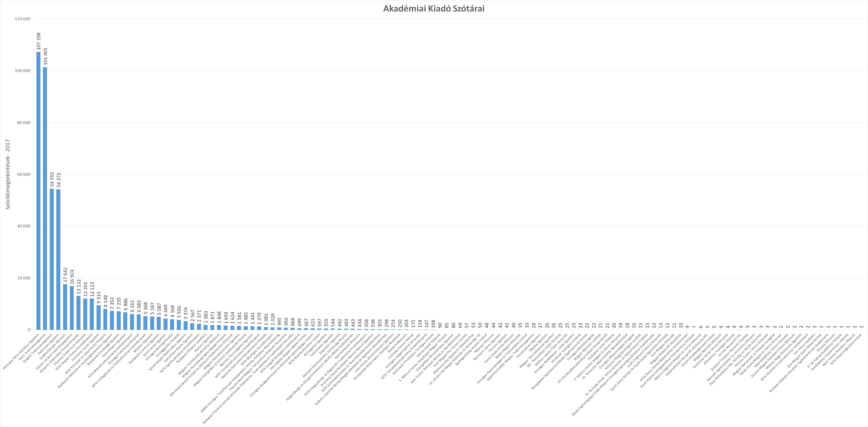Click the data label '1 029'
Screen dimensions: 868x427
(x=273, y=320)
